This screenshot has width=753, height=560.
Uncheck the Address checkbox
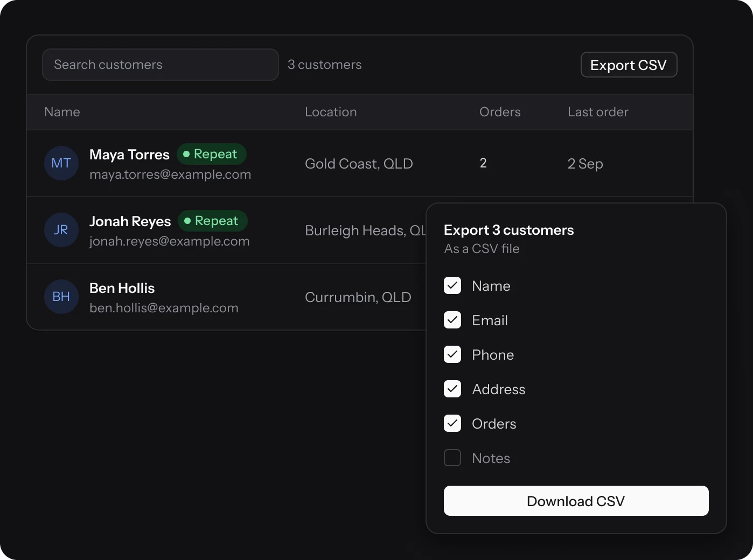(x=452, y=389)
